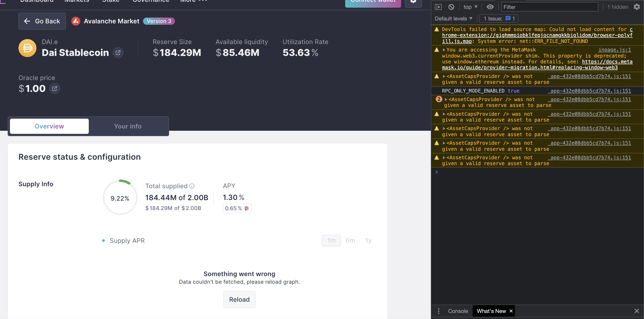Open the Oracle price external link icon
The image size is (644, 319).
point(54,89)
